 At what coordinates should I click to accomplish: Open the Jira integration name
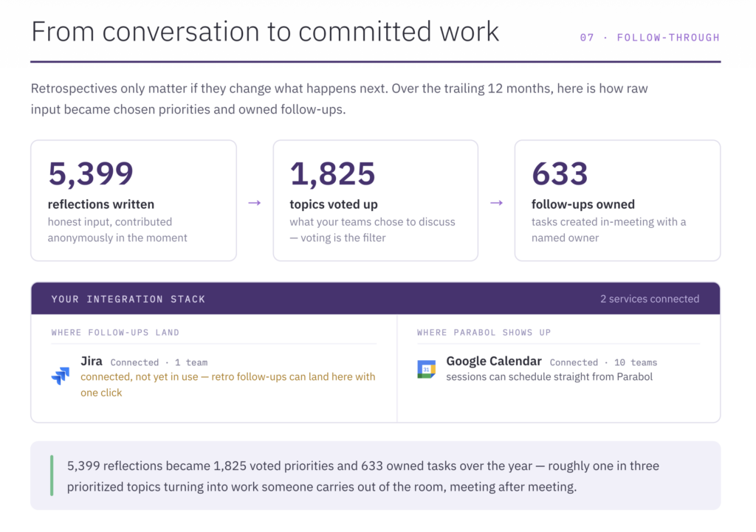click(92, 362)
